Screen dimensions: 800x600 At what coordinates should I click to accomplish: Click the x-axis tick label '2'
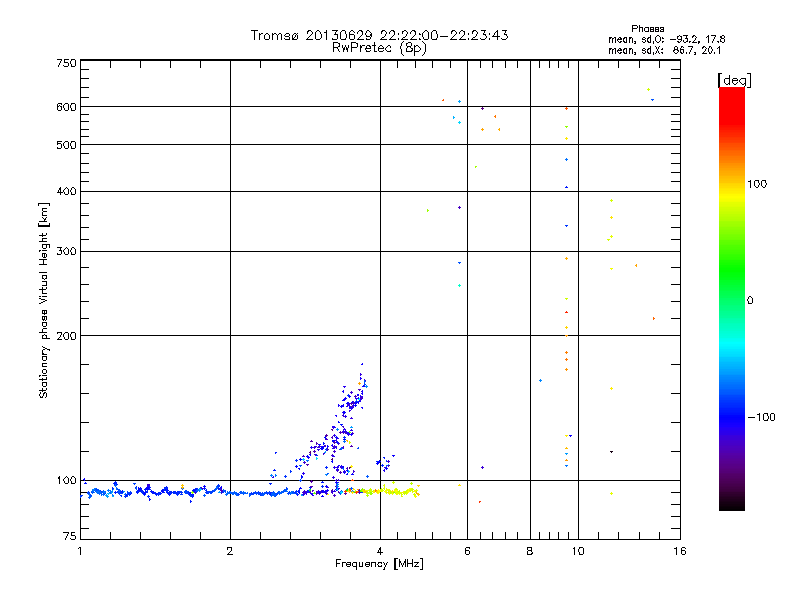pos(230,551)
